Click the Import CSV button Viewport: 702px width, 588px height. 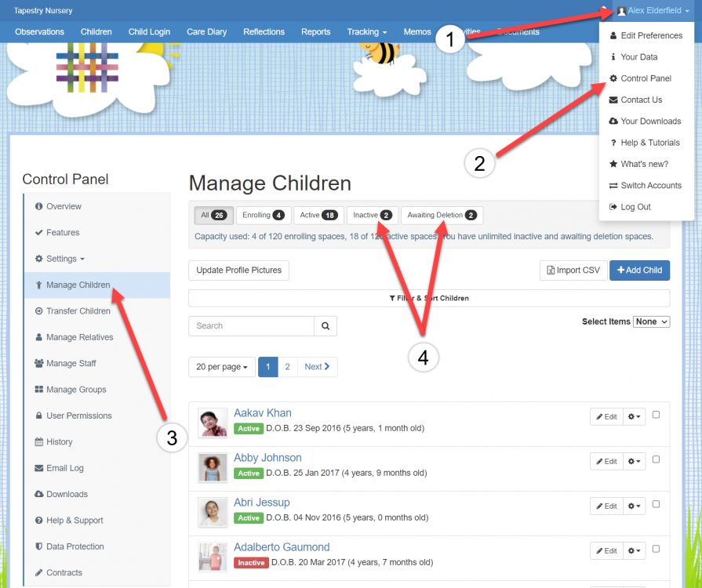click(x=573, y=270)
